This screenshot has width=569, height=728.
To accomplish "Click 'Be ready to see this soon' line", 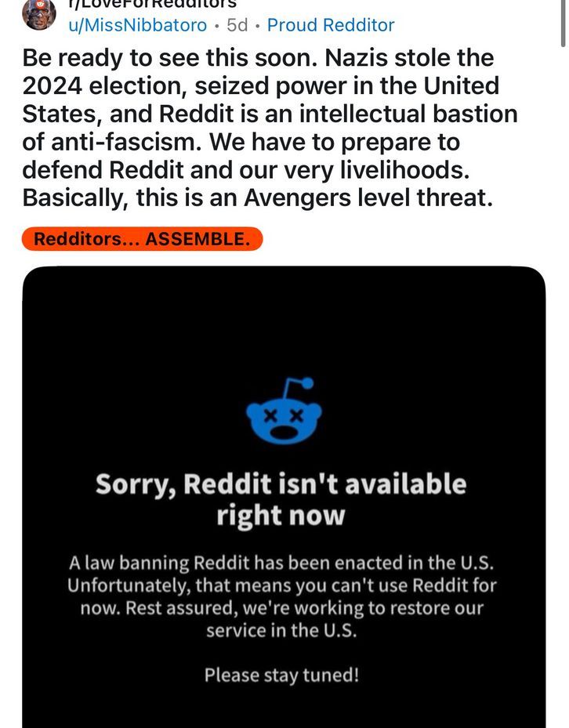I will 170,58.
